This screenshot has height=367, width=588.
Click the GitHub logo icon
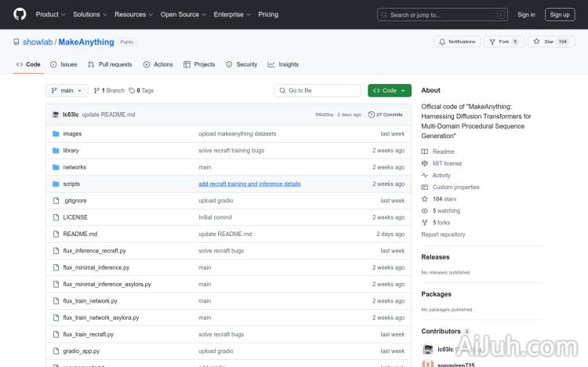(20, 14)
